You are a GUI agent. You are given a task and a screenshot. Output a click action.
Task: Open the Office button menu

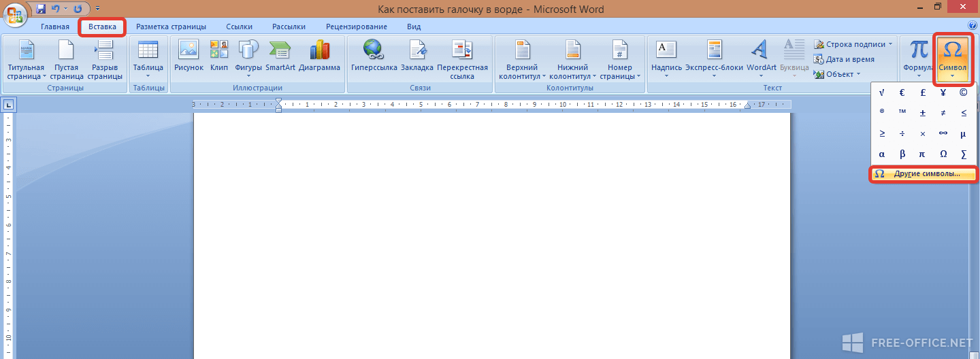coord(16,15)
